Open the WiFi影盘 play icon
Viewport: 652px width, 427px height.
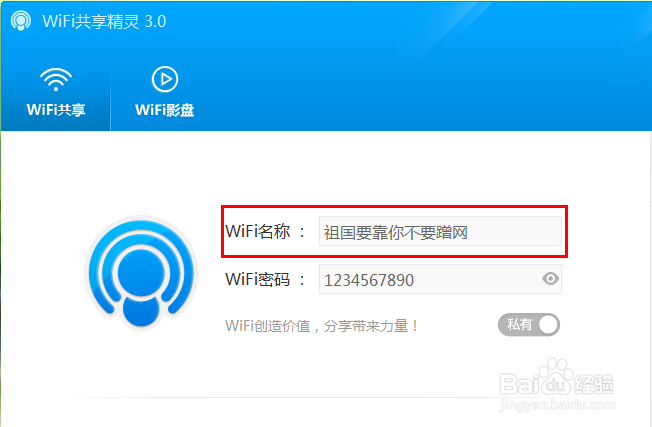[165, 79]
